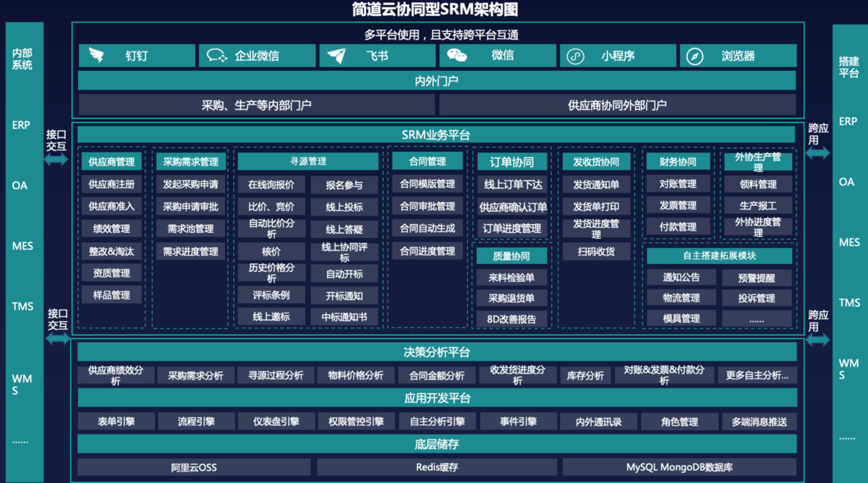
Task: Click the 多端消息推送 box
Action: point(759,422)
